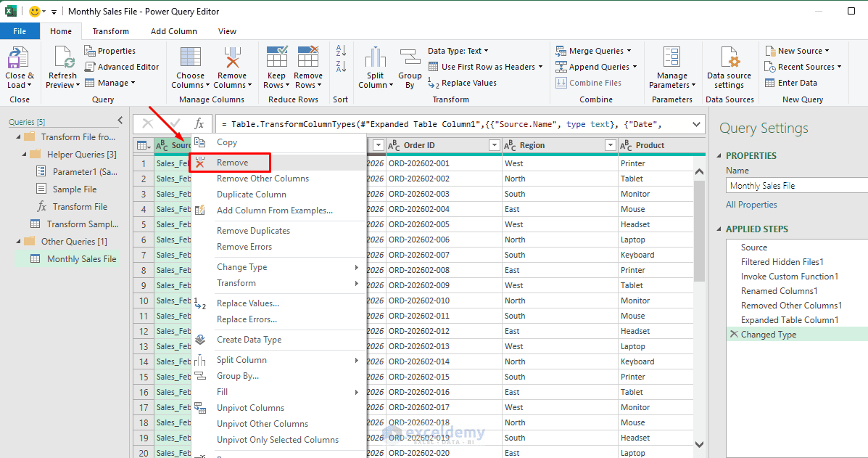Select the Expanded Table Column1 step
Viewport: 868px width, 458px height.
coord(790,319)
